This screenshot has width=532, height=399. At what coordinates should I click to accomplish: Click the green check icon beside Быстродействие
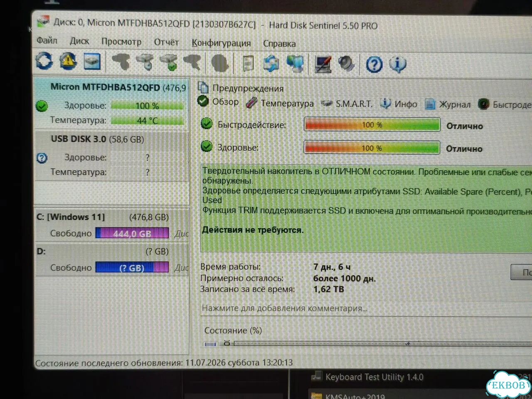pyautogui.click(x=207, y=123)
